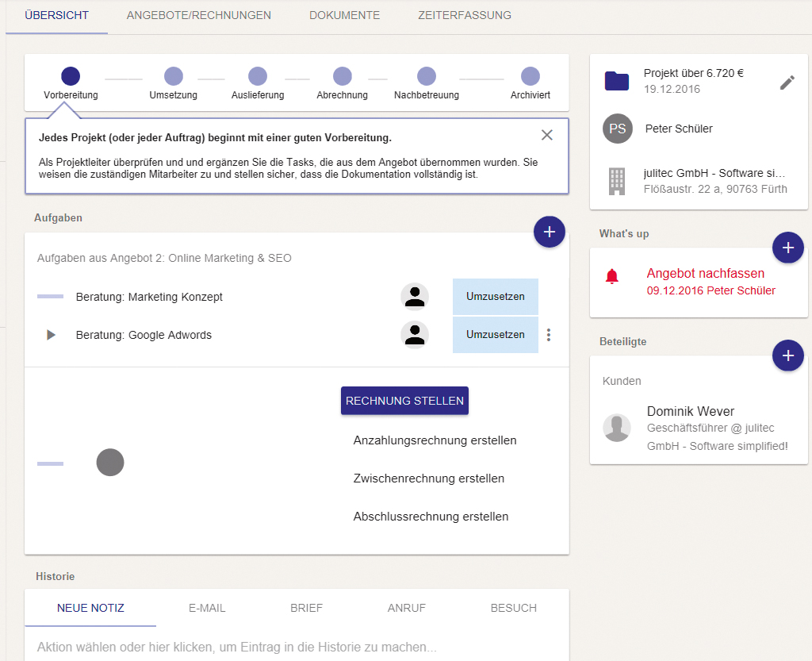Click the plus button in What's up
The image size is (812, 661).
[787, 248]
